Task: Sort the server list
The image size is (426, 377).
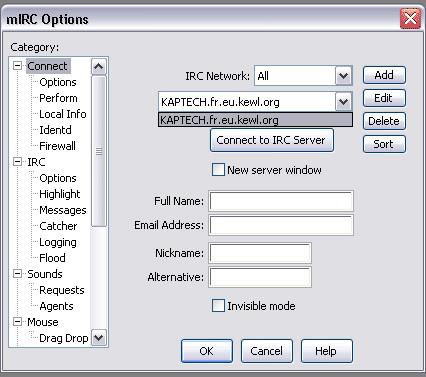Action: (x=384, y=144)
